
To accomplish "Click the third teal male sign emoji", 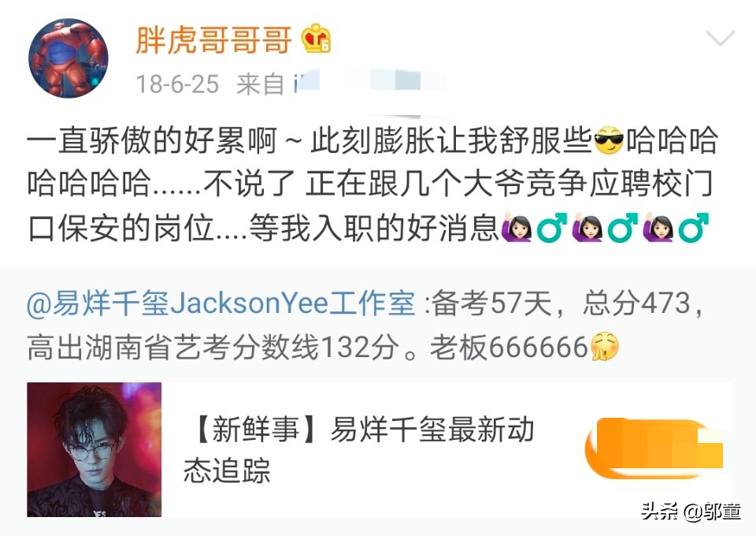I will click(693, 227).
